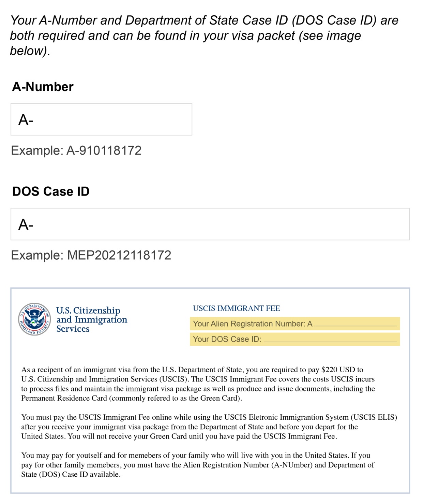
Task: Click the yellow DOS Case ID highlight
Action: (295, 339)
